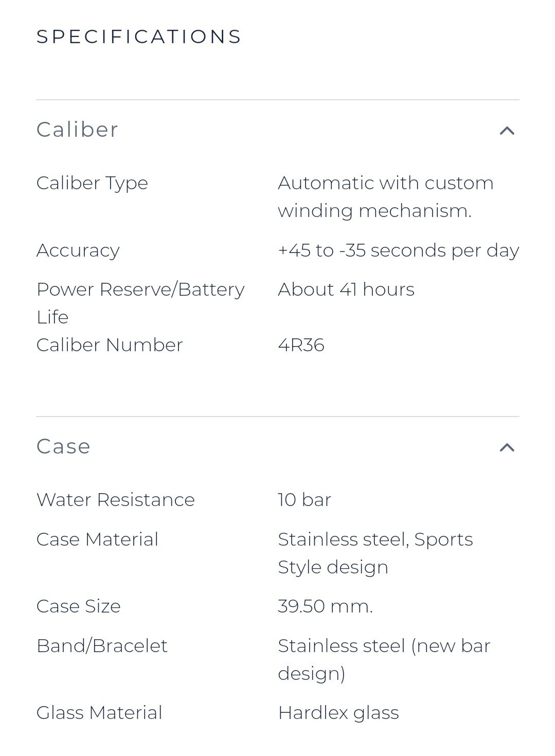Click the 'About 41 hours' value

pyautogui.click(x=346, y=290)
